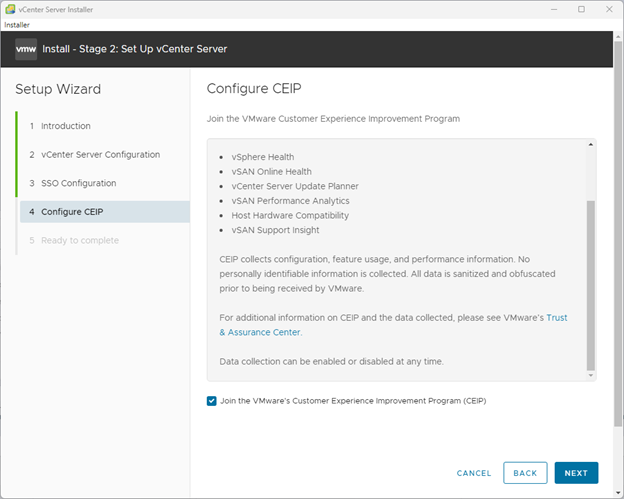Image resolution: width=624 pixels, height=499 pixels.
Task: Click 'CEIP collects configuration' paragraph
Action: (387, 274)
